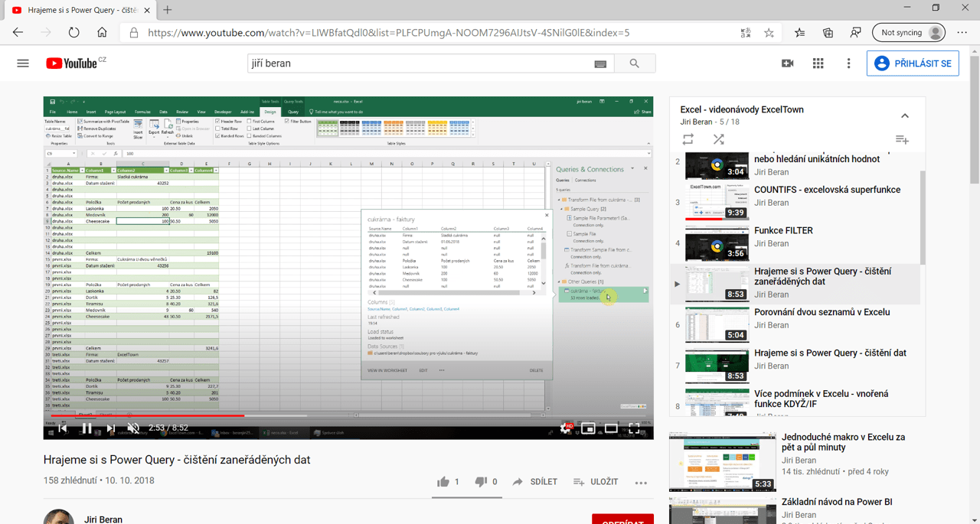Open the Jednoduché makro v Excelu thumbnail
980x524 pixels.
pyautogui.click(x=722, y=462)
